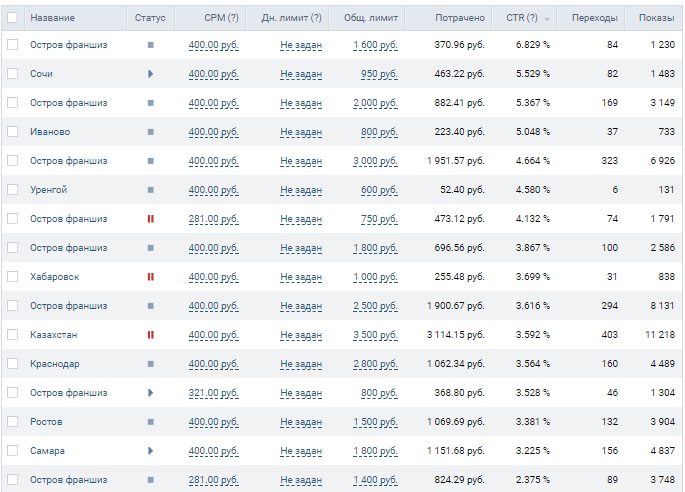
Task: Click the stopped status icon in the Иваново row
Action: (151, 132)
